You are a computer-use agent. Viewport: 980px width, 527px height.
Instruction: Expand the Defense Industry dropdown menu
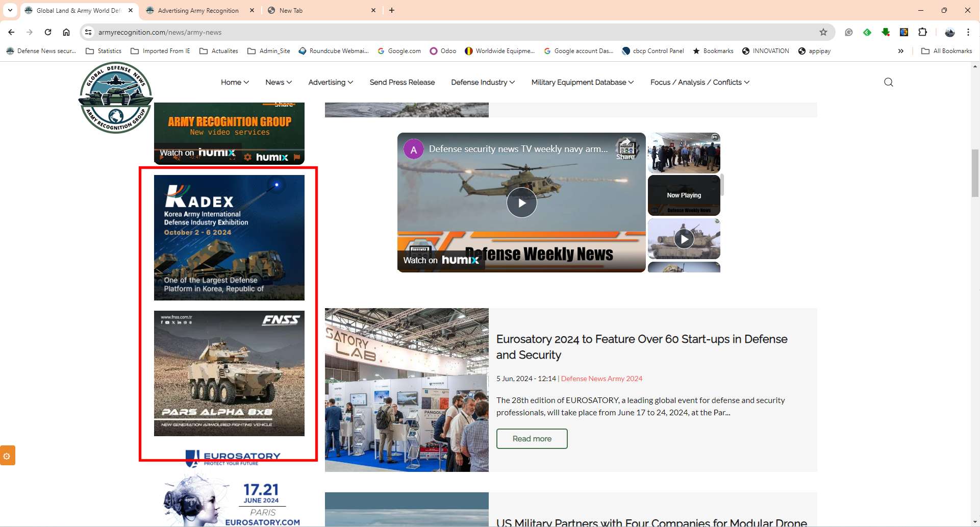click(x=483, y=82)
